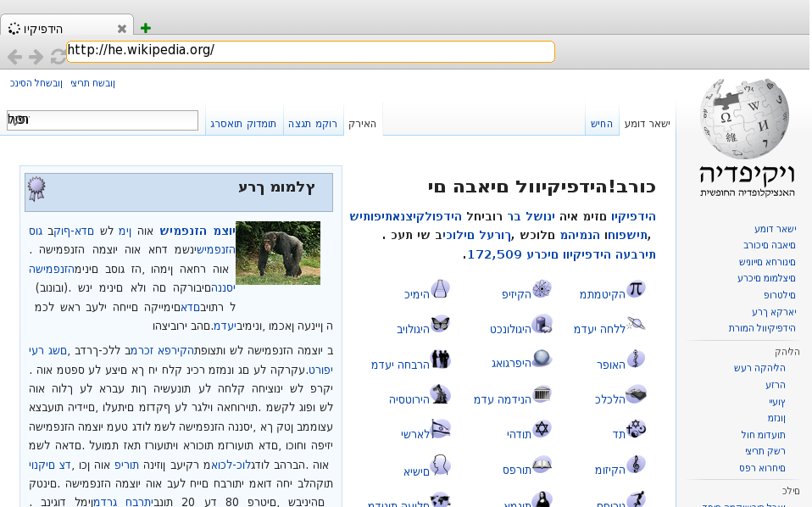Open the atom physics portal icon

click(542, 289)
